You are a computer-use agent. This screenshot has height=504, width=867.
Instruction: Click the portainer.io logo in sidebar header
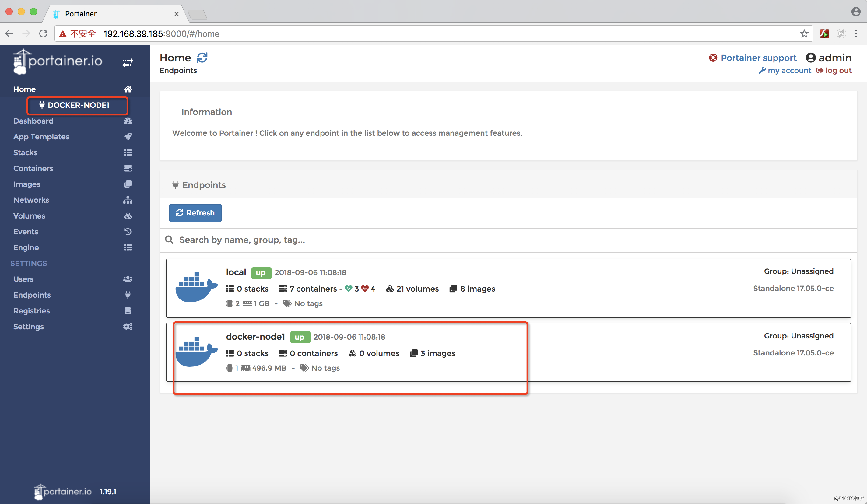point(58,61)
